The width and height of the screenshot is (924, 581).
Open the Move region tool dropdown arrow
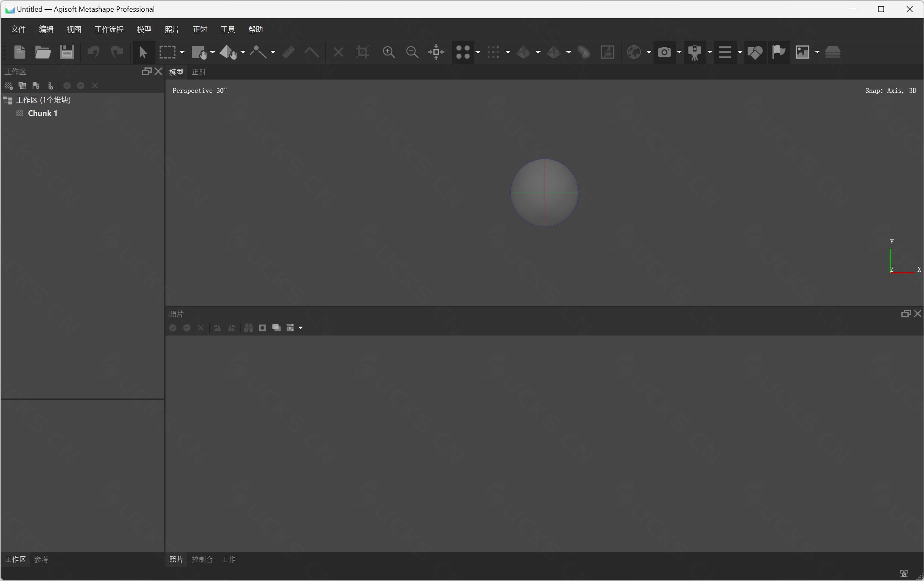pos(212,52)
